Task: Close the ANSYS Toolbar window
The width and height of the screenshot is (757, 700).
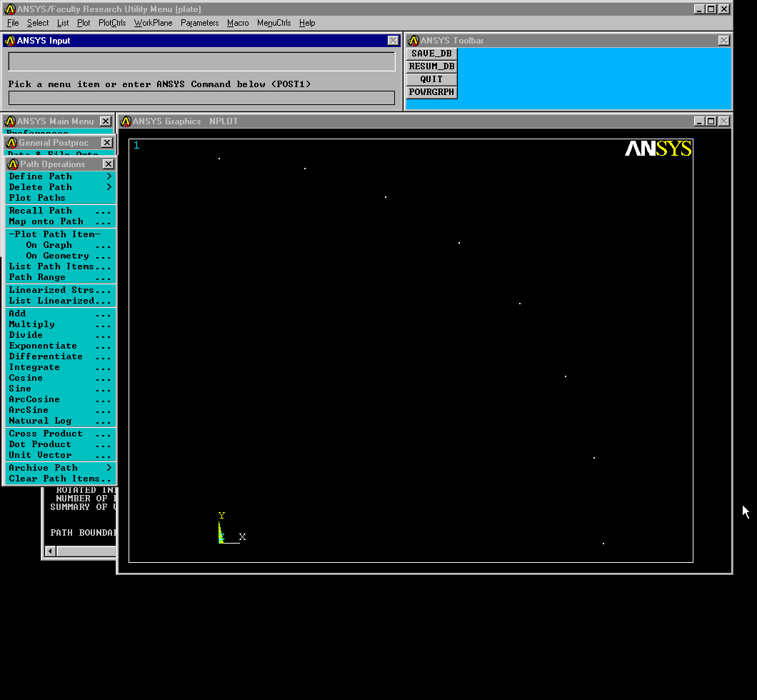Action: (x=723, y=41)
